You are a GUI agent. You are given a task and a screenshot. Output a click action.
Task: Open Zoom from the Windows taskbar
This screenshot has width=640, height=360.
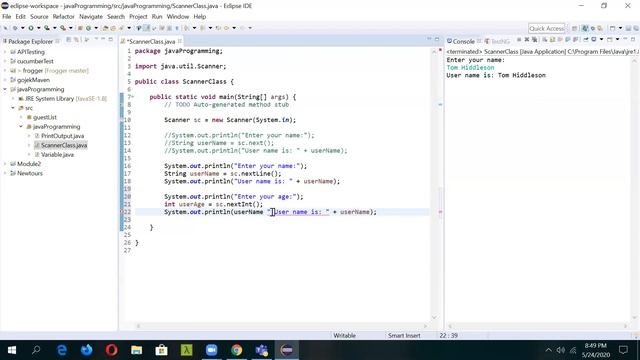[211, 350]
